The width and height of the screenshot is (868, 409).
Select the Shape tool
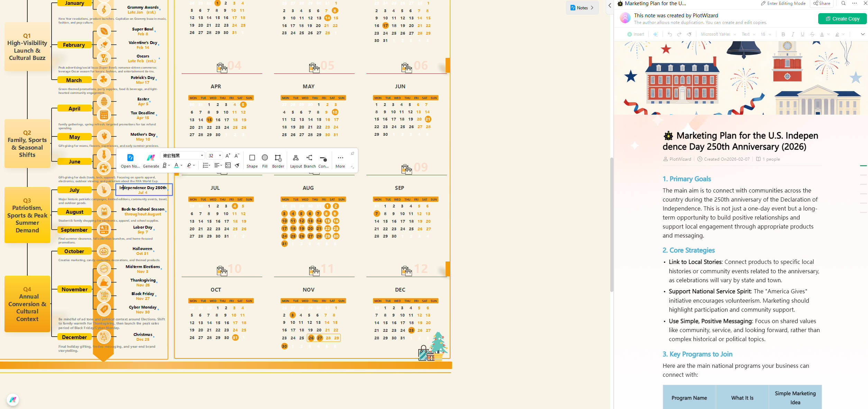point(252,158)
